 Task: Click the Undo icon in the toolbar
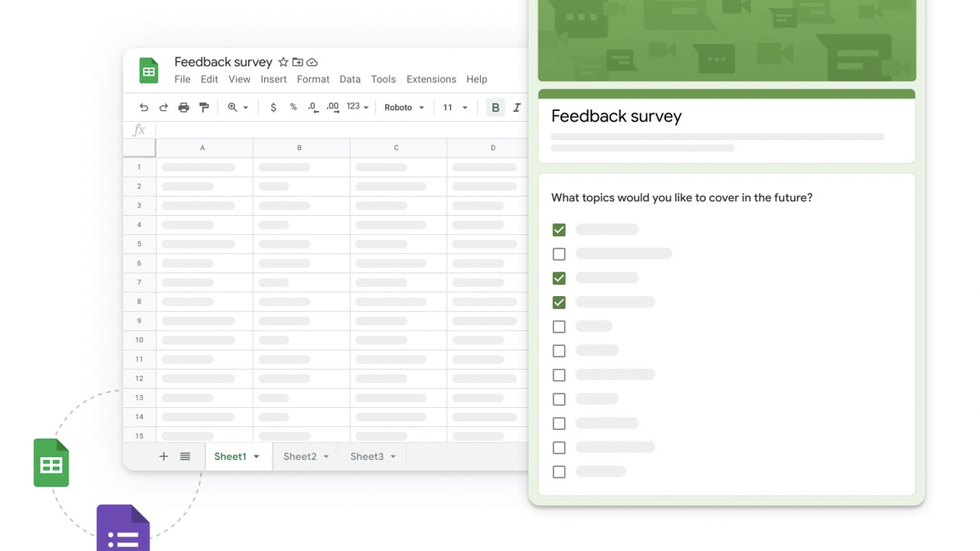143,107
